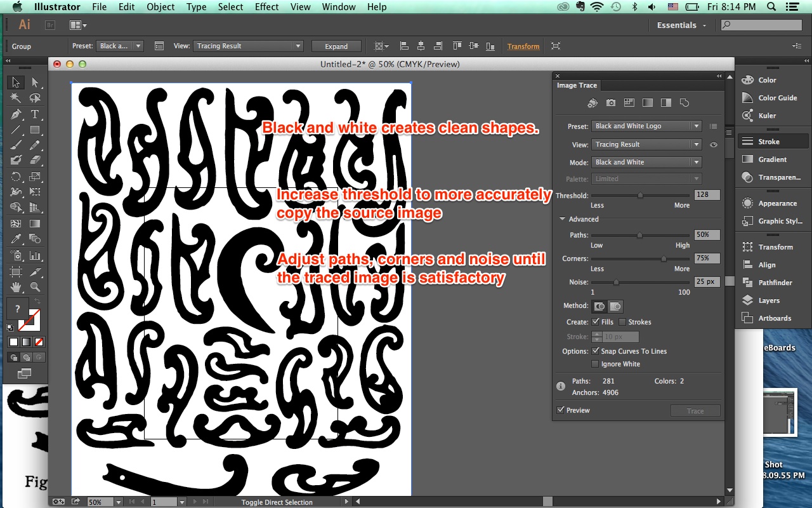Select the Lasso tool
Image resolution: width=812 pixels, height=508 pixels.
[35, 98]
